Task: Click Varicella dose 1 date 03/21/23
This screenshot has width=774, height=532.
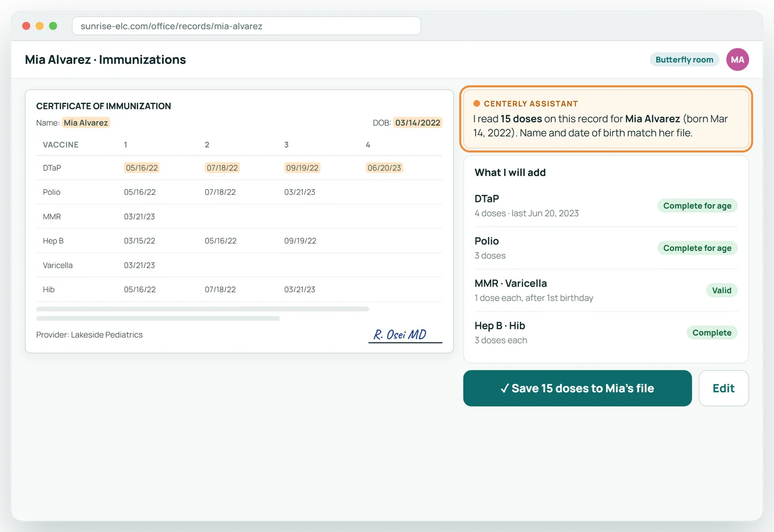Action: 139,265
